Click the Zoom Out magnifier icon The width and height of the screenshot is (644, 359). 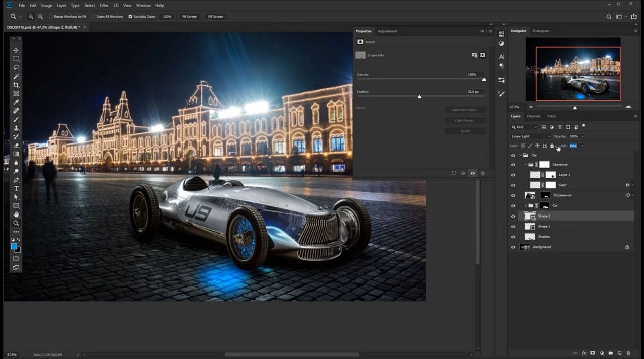(x=41, y=17)
